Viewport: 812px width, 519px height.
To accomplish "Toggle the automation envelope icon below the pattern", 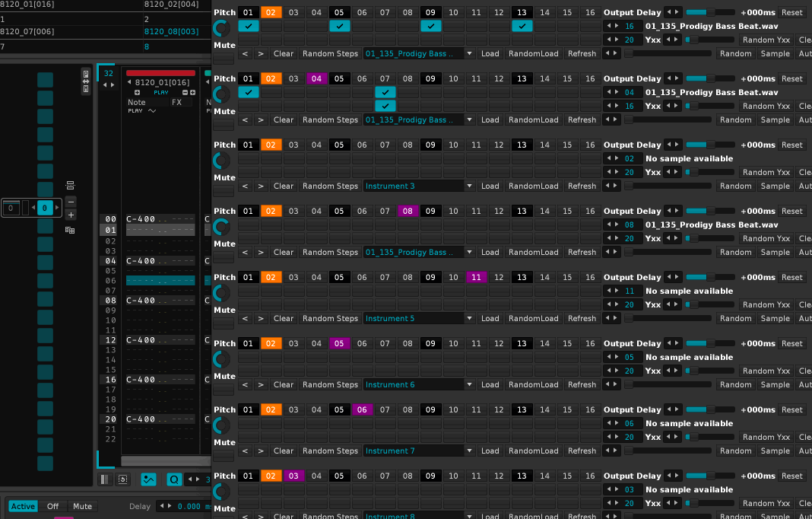I will (x=148, y=479).
